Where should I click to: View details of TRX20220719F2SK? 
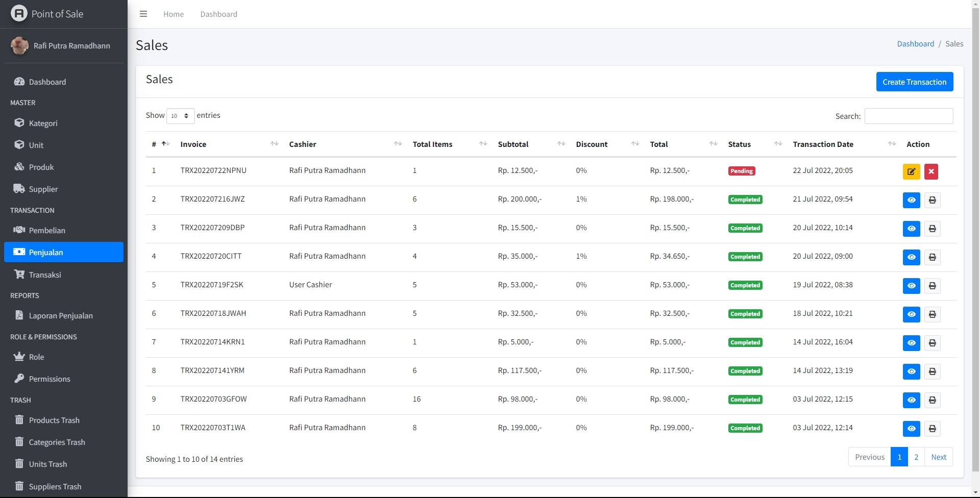911,286
